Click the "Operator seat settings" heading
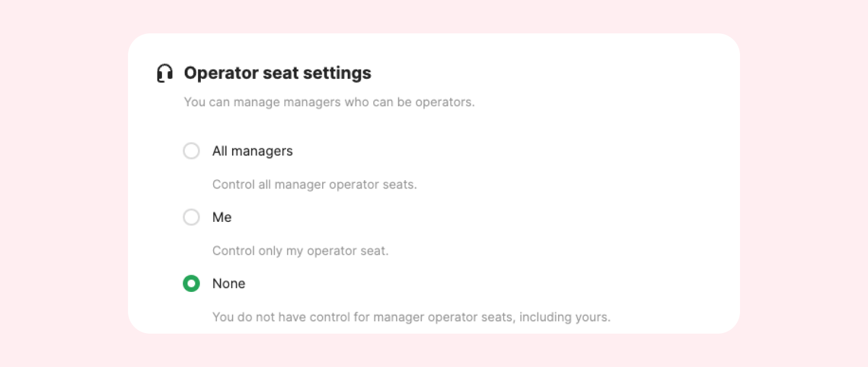 coord(277,73)
